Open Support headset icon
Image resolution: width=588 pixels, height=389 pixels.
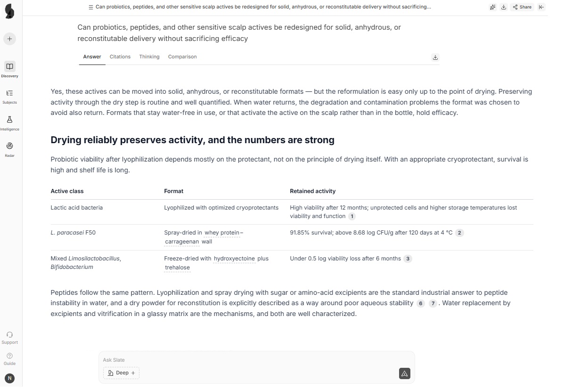(x=9, y=338)
